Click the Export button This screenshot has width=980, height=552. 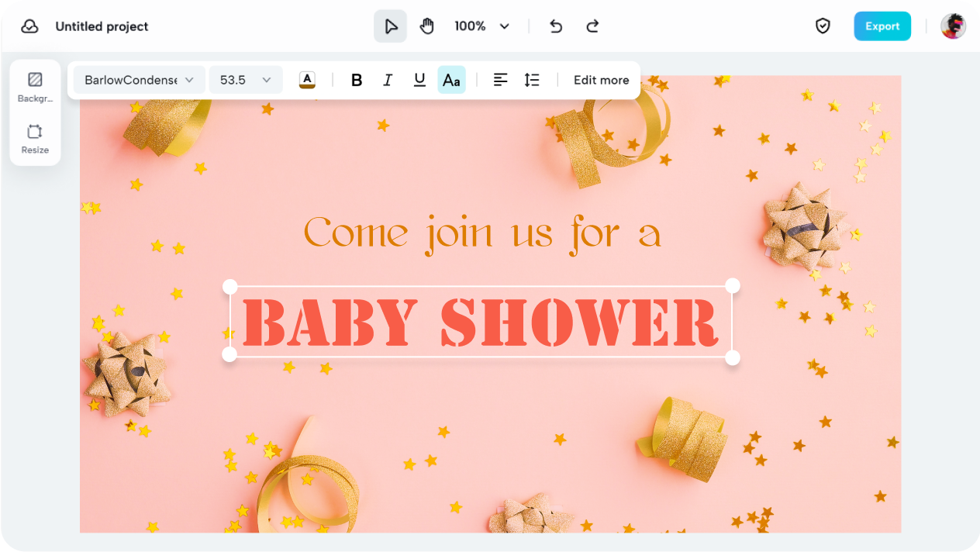(882, 26)
